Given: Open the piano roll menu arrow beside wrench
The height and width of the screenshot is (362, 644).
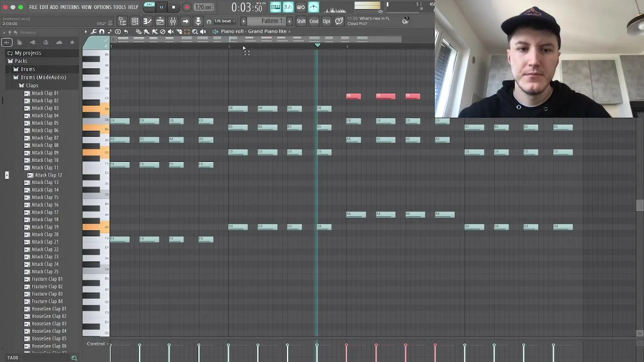Looking at the screenshot, I should (86, 32).
